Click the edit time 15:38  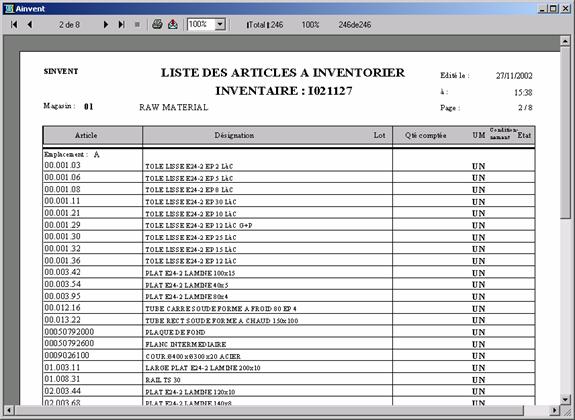click(x=523, y=92)
